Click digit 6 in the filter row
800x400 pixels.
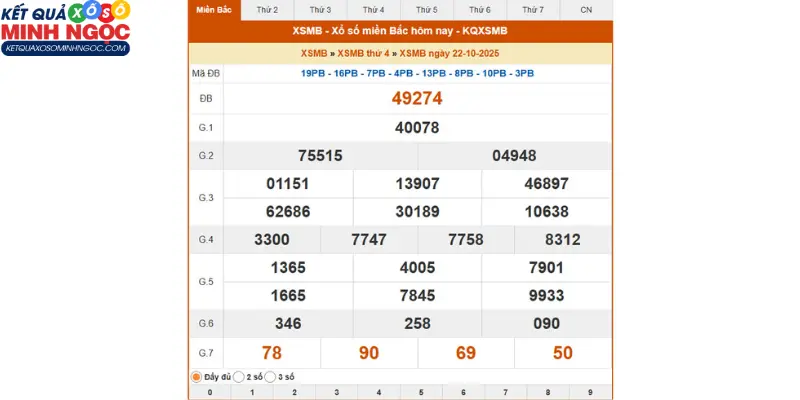coord(463,392)
